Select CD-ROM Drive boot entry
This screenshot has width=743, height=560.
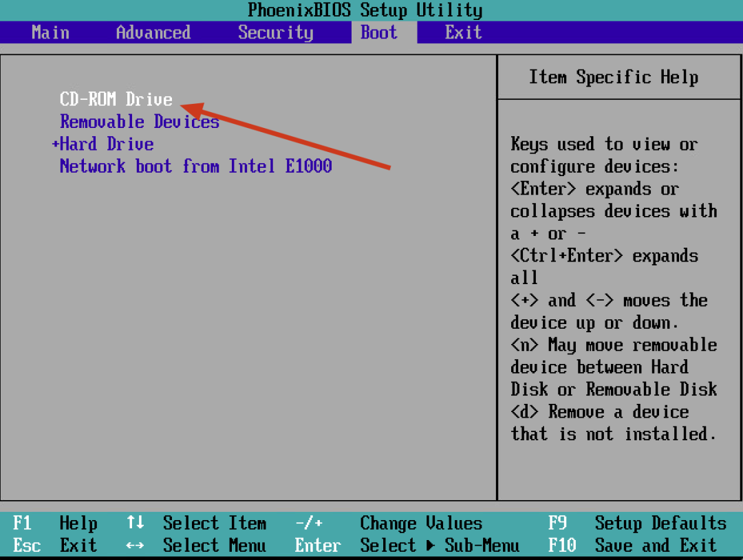(x=116, y=99)
